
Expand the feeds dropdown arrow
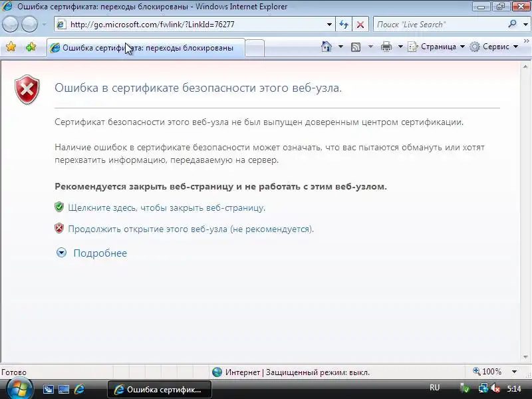coord(370,47)
